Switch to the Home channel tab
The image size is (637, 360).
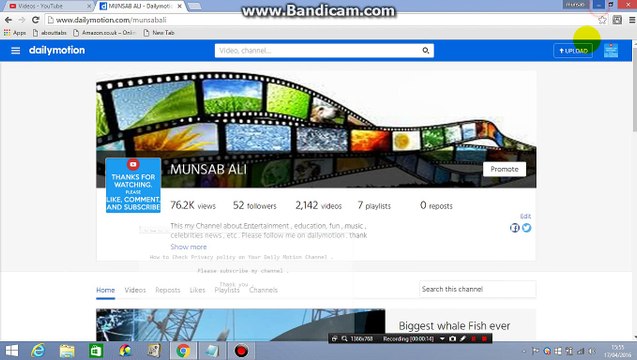pos(106,290)
